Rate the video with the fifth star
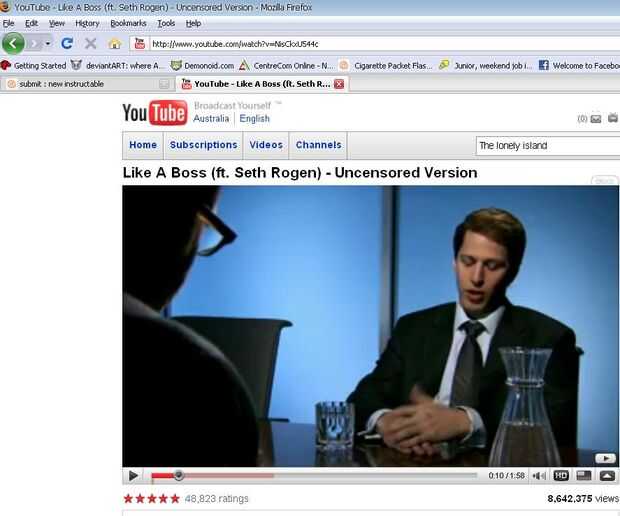The width and height of the screenshot is (620, 516). (x=175, y=499)
